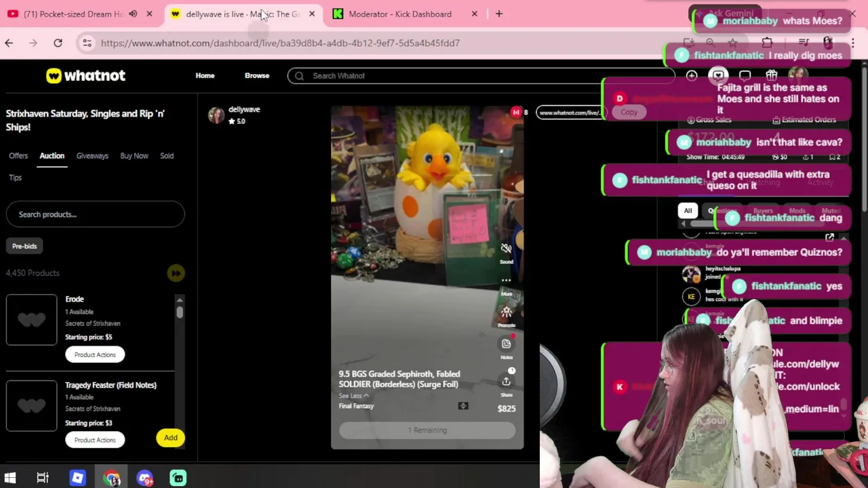
Task: Close the Moderator - Kick Dashboard tab
Action: click(475, 14)
